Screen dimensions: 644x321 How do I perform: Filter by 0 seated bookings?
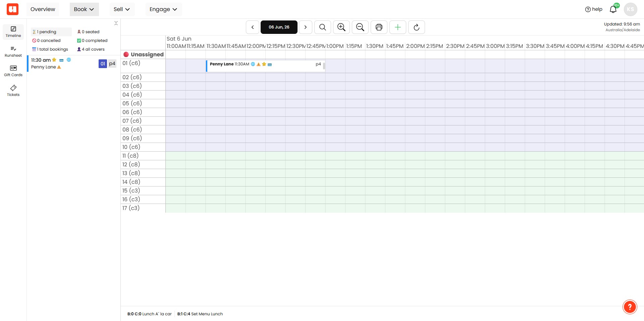pyautogui.click(x=88, y=32)
